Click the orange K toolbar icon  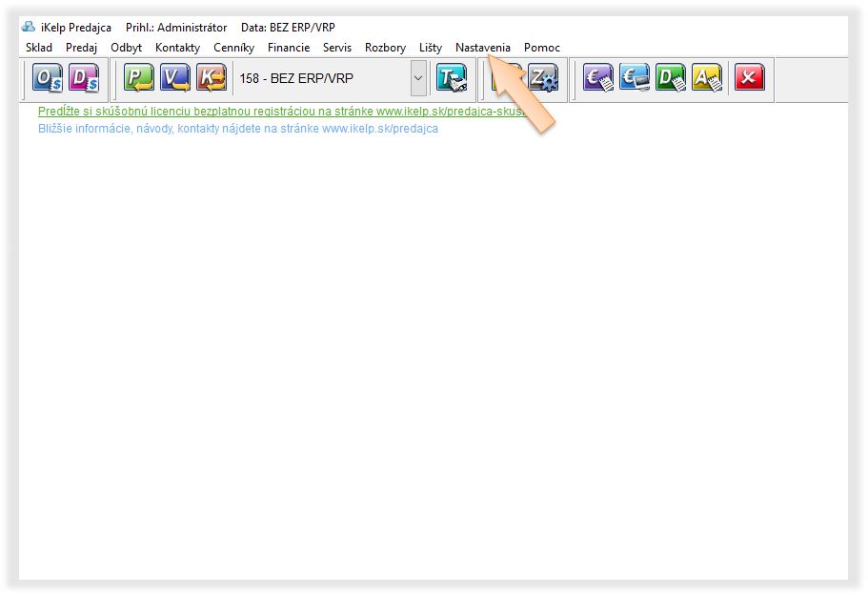pos(212,78)
